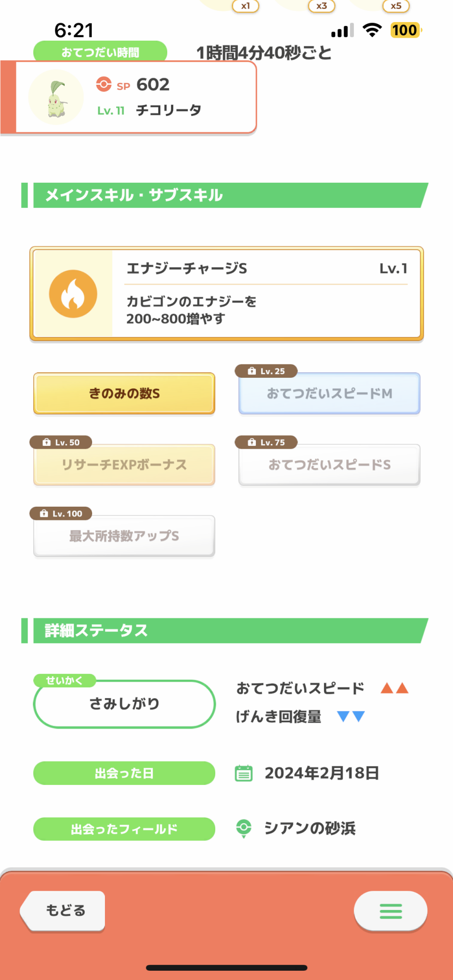
Task: Tap the もどる back button
Action: point(64,910)
